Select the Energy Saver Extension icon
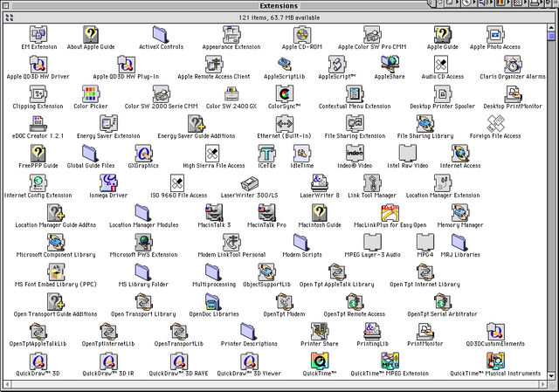559x392 pixels. tap(108, 123)
